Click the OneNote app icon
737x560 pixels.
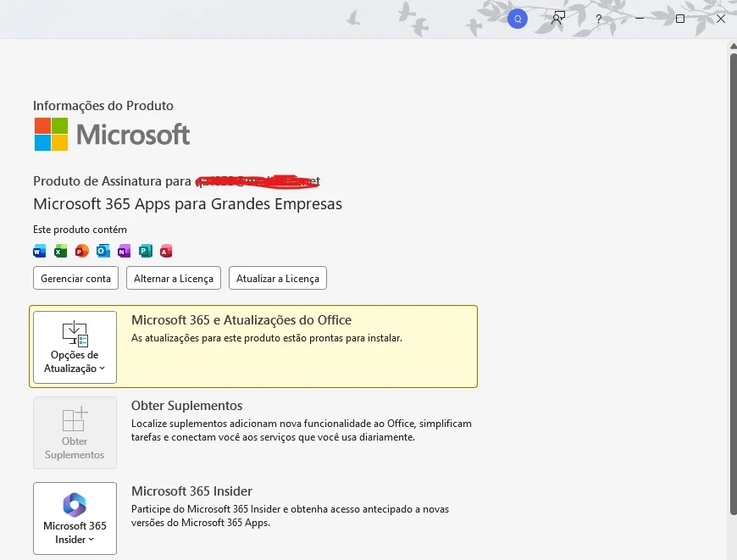tap(124, 251)
